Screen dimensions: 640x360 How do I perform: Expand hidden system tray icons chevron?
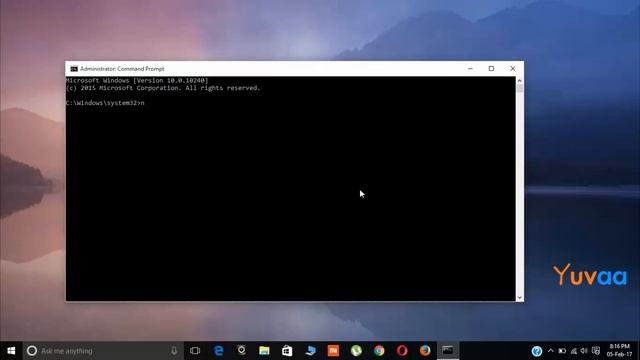[x=551, y=351]
